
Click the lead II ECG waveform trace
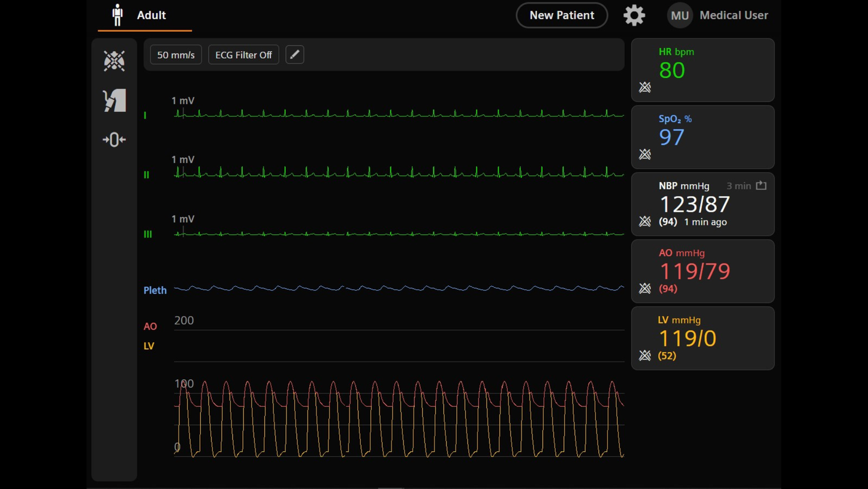[399, 173]
